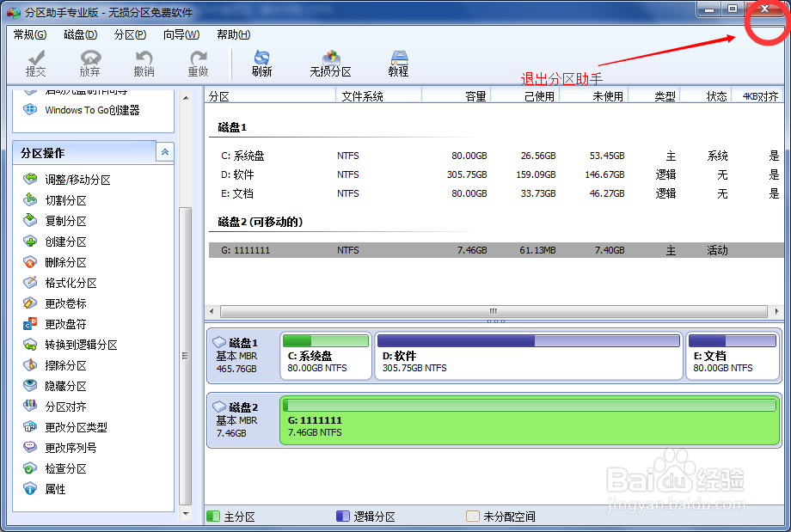Open 格式化分区 operation
791x532 pixels.
[x=60, y=283]
